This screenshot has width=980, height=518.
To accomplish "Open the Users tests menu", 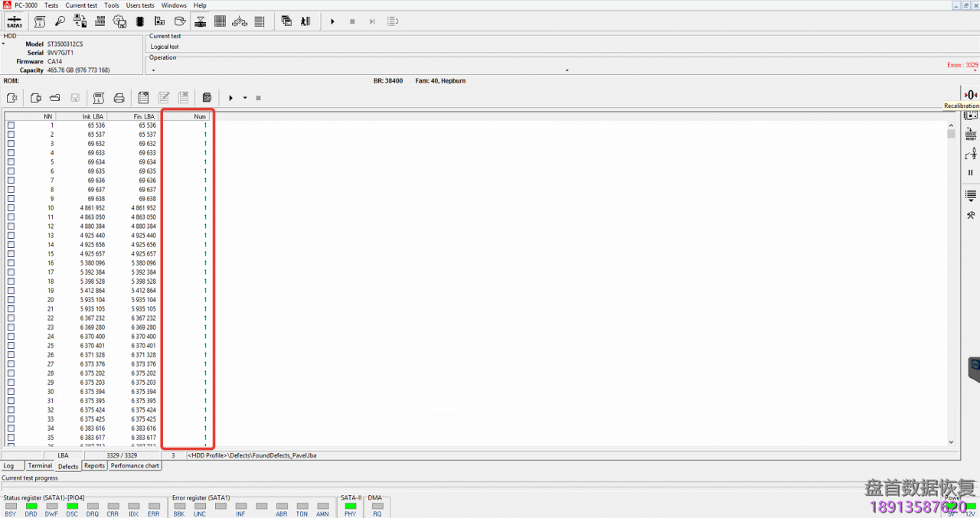I will [139, 5].
